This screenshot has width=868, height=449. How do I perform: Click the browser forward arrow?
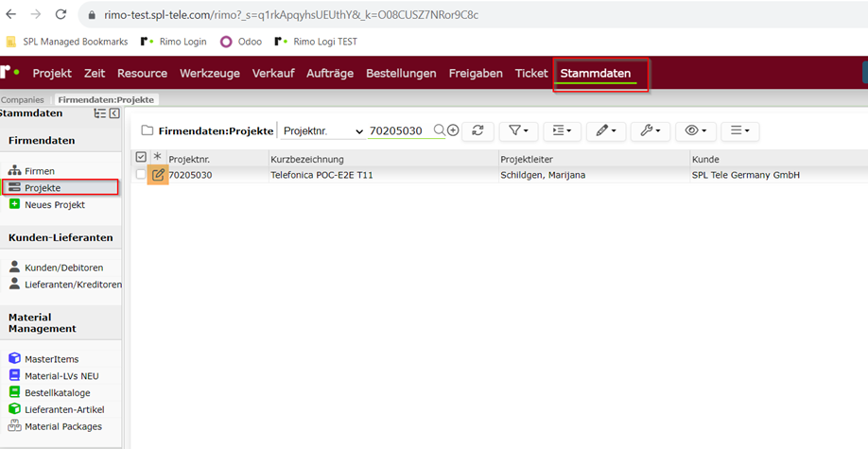pos(36,14)
